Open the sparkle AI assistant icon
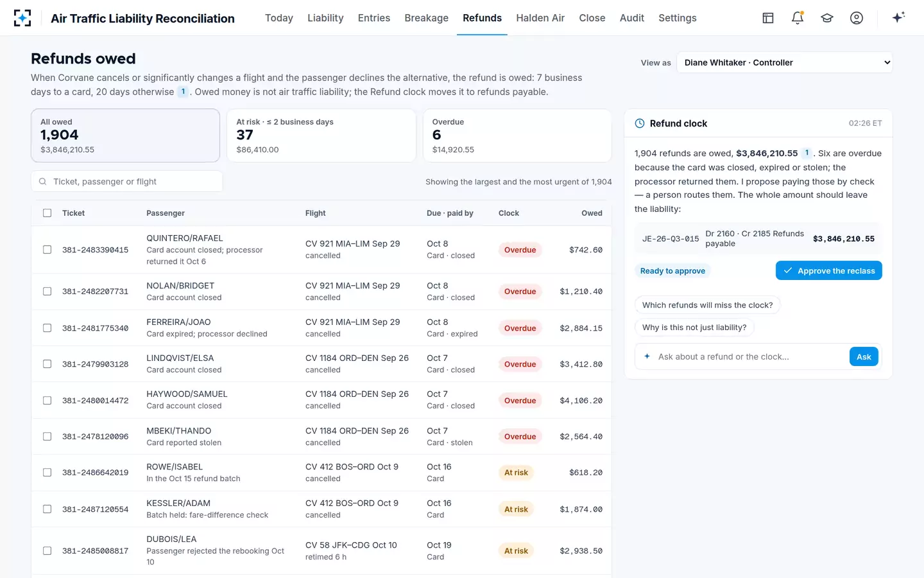This screenshot has width=924, height=578. point(898,17)
